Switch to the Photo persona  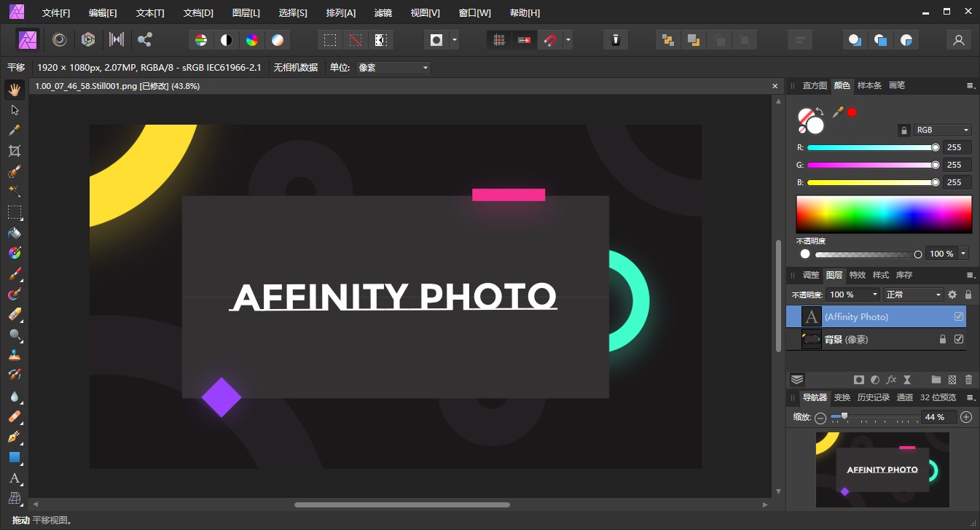coord(28,40)
